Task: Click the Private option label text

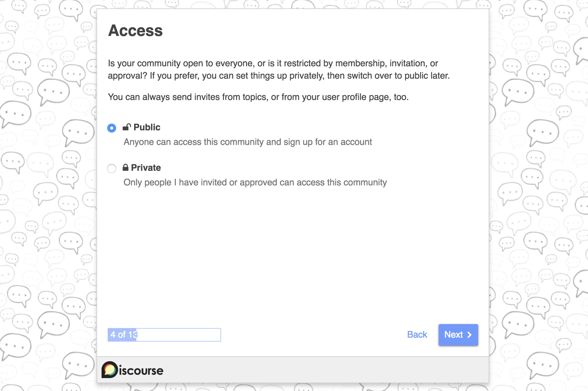Action: pos(146,167)
